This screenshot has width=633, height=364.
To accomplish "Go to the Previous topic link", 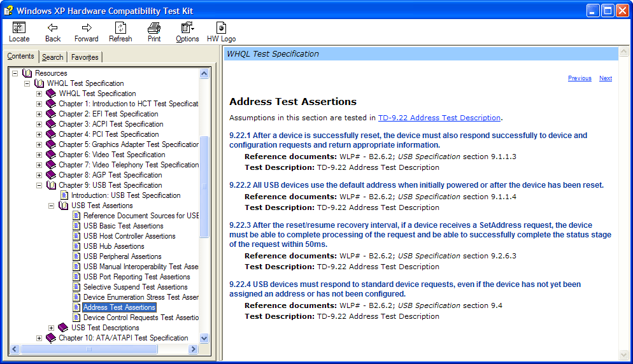I will click(580, 78).
